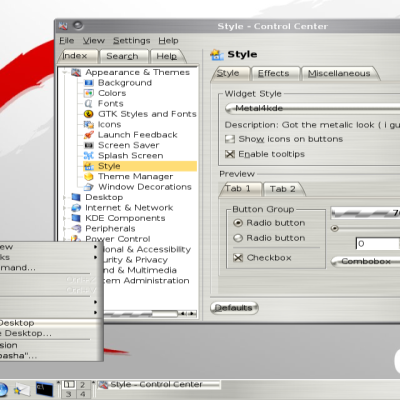The width and height of the screenshot is (400, 400).
Task: Switch to virtual desktop 4 in pager
Action: (82, 394)
